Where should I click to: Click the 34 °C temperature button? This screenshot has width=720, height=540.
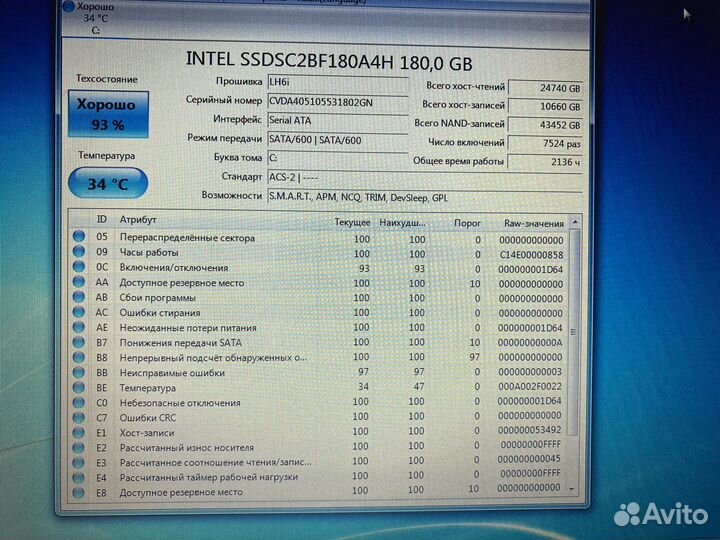click(108, 183)
